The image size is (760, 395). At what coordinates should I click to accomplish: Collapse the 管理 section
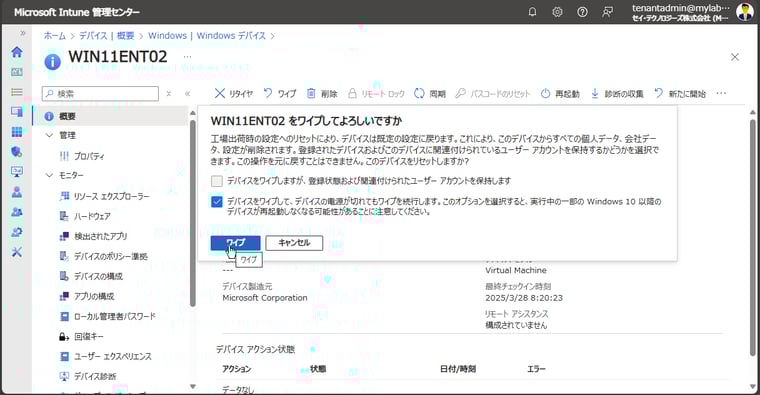click(49, 135)
